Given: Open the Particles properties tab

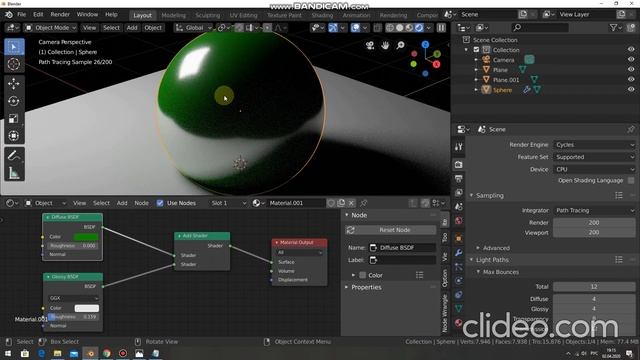Looking at the screenshot, I should coord(458,267).
